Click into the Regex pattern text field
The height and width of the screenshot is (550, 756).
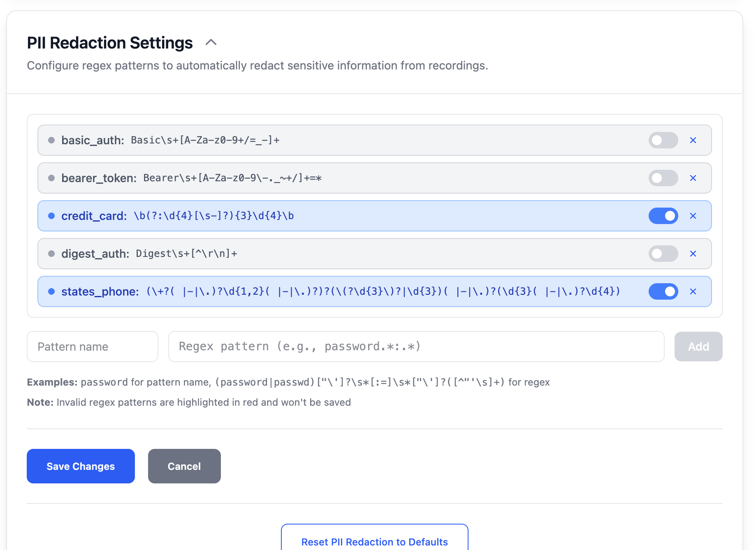click(x=416, y=347)
